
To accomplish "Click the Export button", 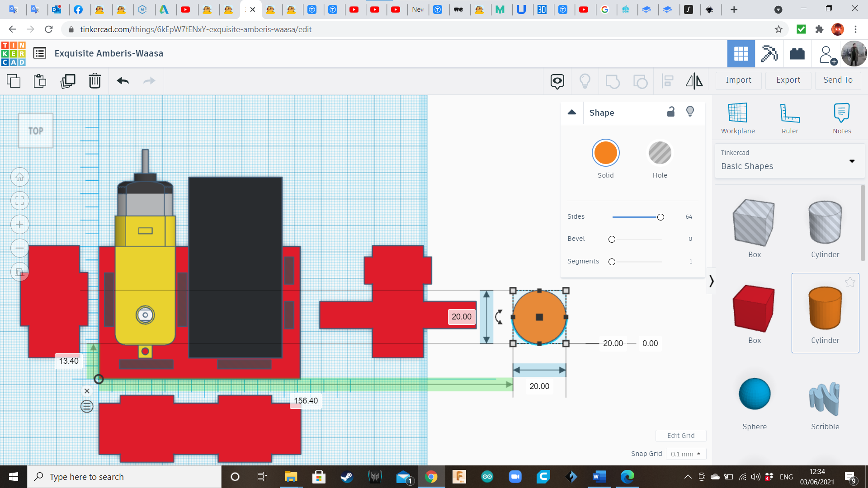I will 788,80.
